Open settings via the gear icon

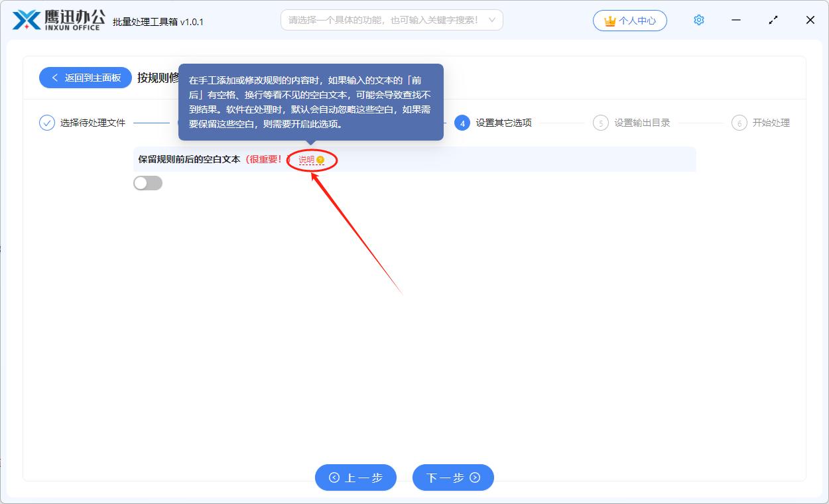tap(698, 21)
